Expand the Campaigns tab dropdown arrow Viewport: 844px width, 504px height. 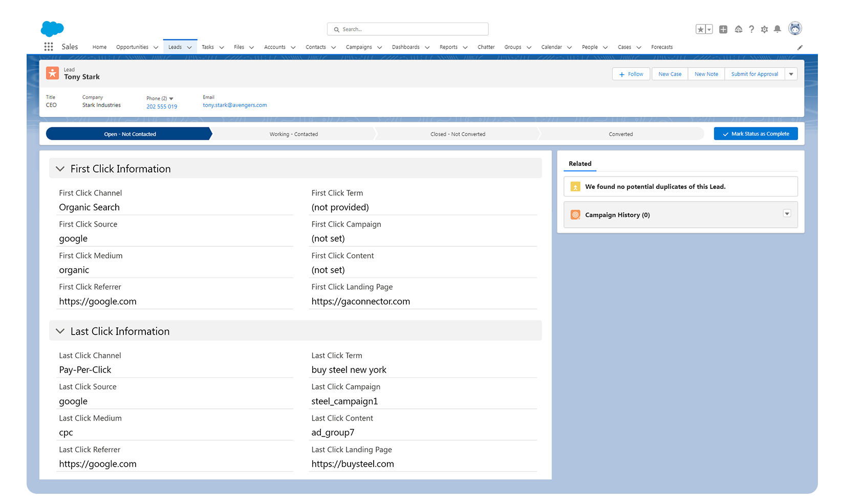(380, 48)
